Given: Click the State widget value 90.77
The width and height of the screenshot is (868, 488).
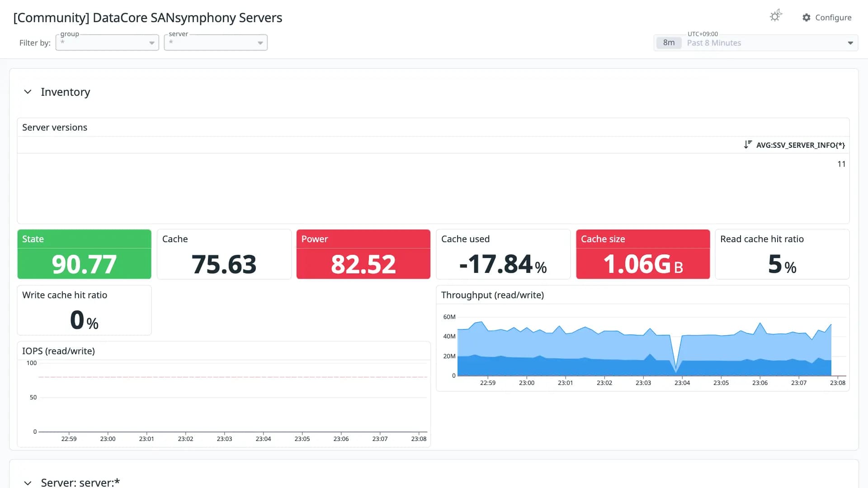Looking at the screenshot, I should click(x=84, y=264).
